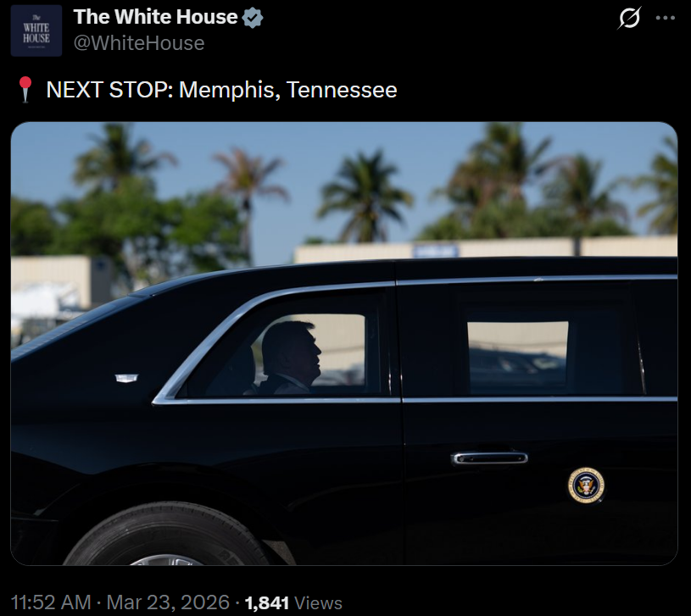Click "NEXT STOP: Memphis, Tennessee" post text
This screenshot has width=691, height=616.
pyautogui.click(x=221, y=90)
